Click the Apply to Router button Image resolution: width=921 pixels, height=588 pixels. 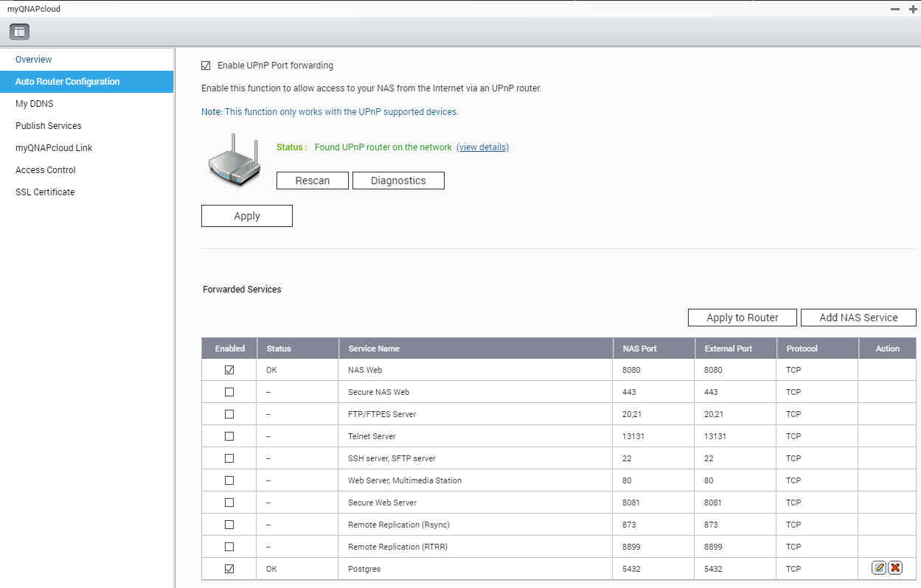(x=743, y=318)
